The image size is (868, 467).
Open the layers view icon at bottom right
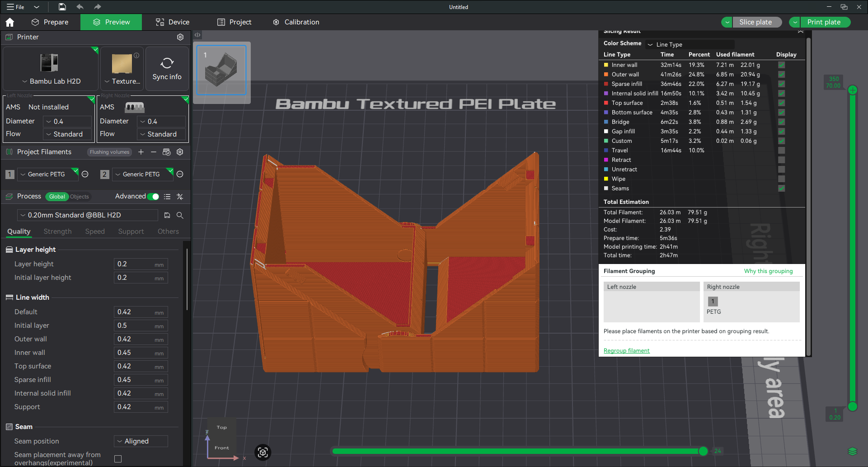click(x=853, y=451)
